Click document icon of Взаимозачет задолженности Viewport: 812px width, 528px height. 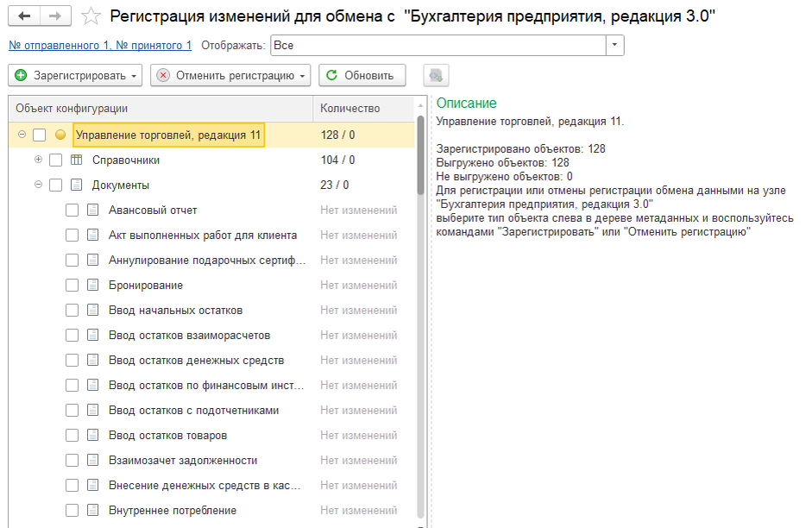point(92,460)
